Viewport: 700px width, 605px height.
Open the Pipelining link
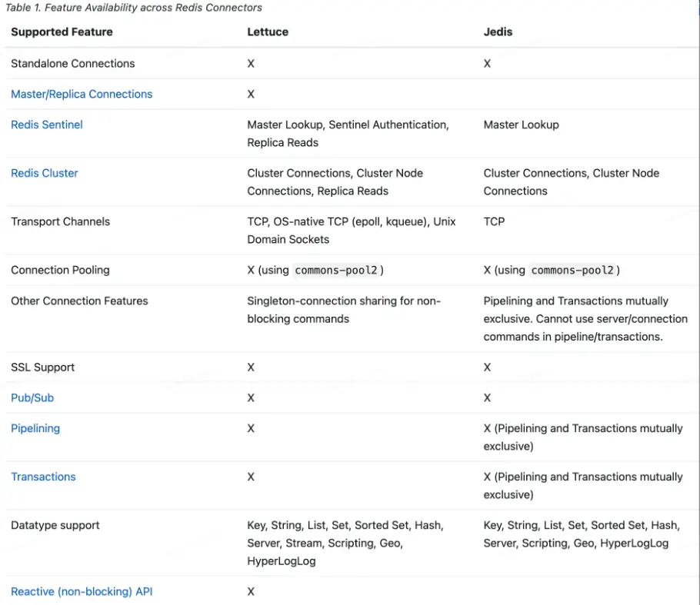(35, 428)
